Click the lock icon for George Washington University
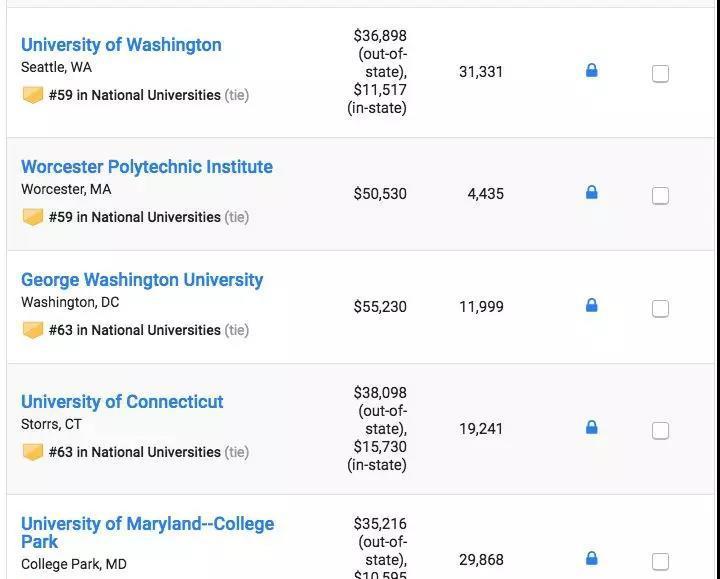Image resolution: width=720 pixels, height=579 pixels. [591, 306]
